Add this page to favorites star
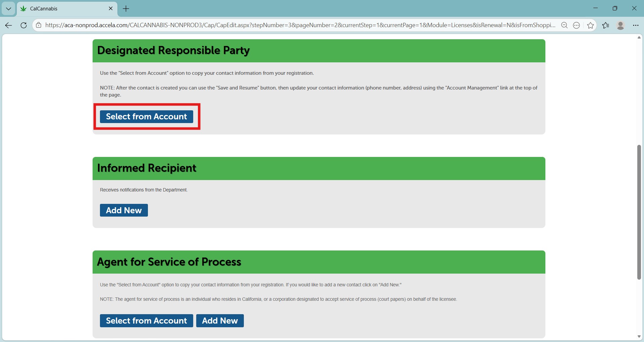Image resolution: width=644 pixels, height=342 pixels. 591,25
